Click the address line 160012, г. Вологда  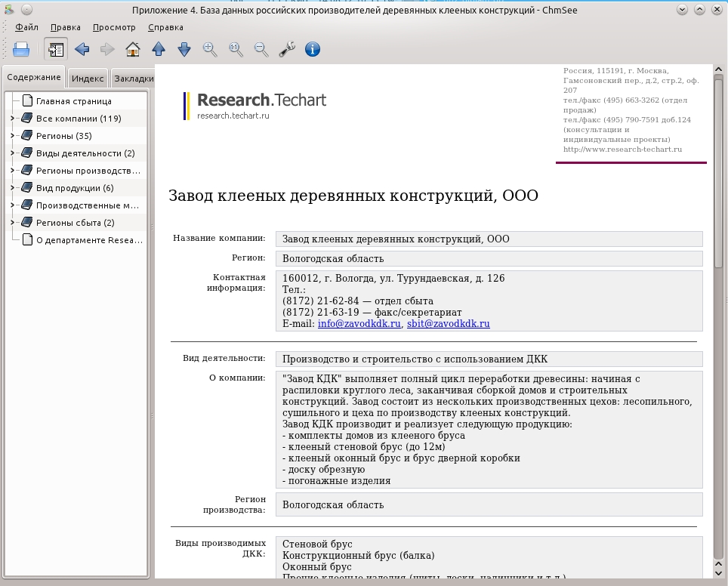tap(393, 278)
